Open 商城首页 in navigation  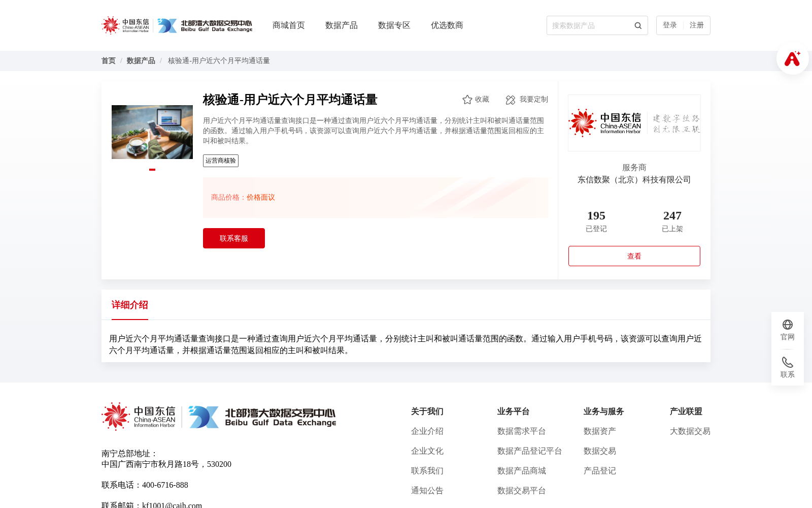[x=289, y=25]
